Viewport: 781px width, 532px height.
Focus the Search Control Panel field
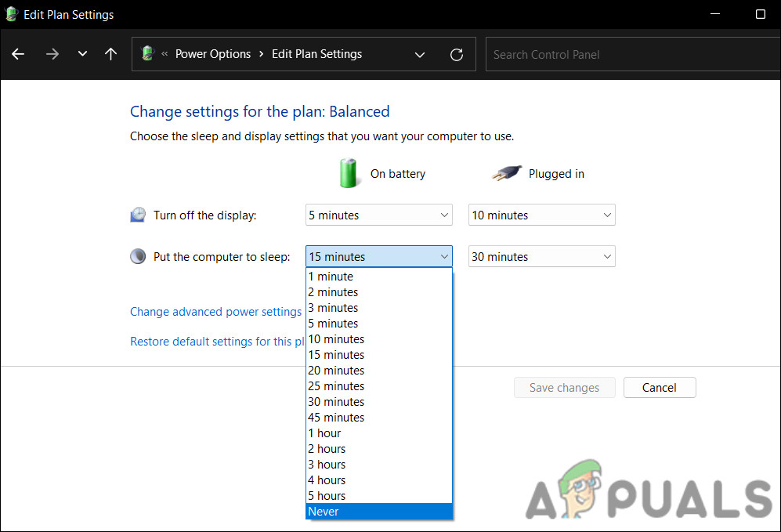pos(633,54)
